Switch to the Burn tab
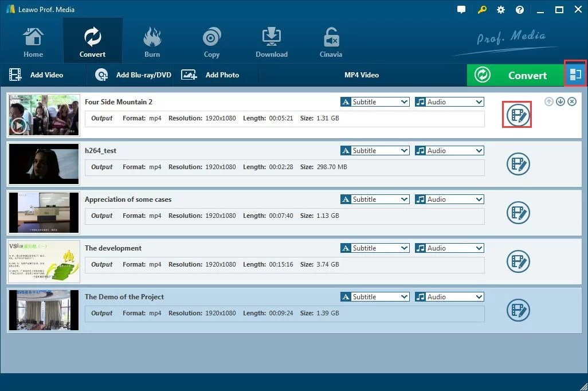This screenshot has height=391, width=588. 152,40
